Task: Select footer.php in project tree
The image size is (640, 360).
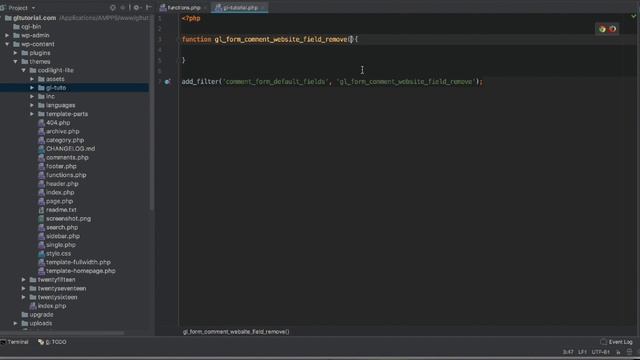Action: pyautogui.click(x=61, y=167)
